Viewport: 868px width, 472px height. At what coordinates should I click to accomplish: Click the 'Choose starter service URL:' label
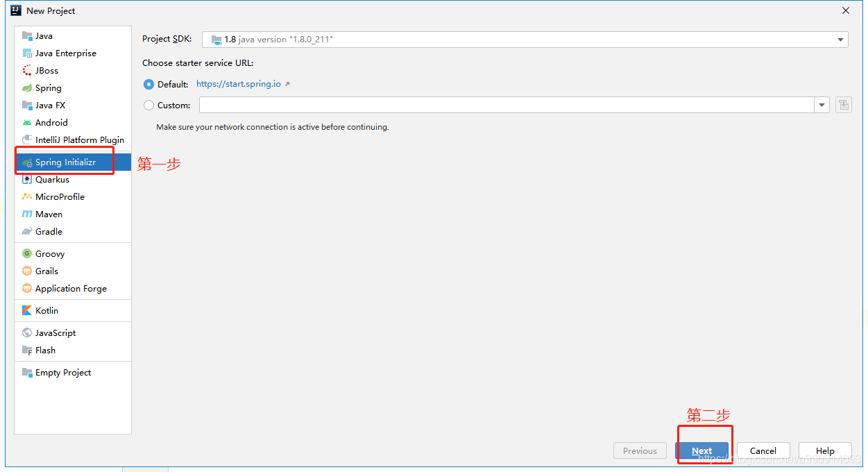click(198, 63)
